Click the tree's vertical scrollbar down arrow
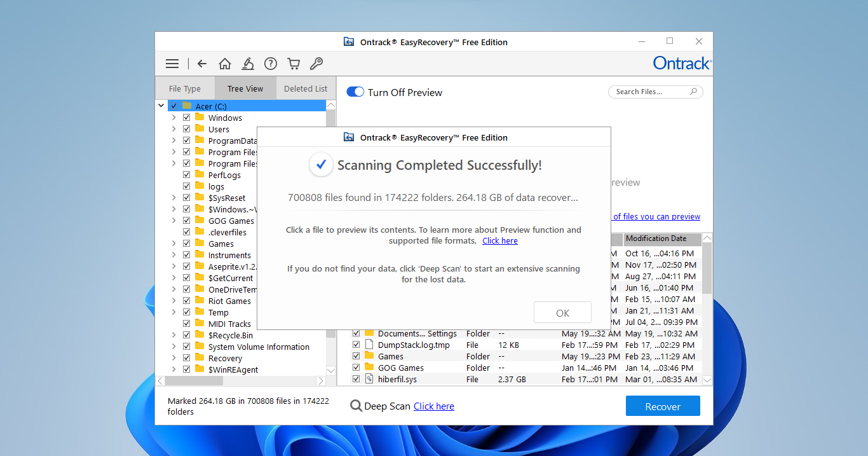The height and width of the screenshot is (456, 868). tap(331, 370)
